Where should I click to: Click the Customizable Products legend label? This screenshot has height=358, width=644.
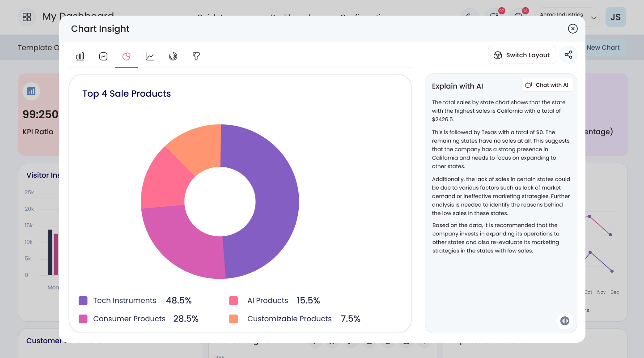pyautogui.click(x=289, y=319)
